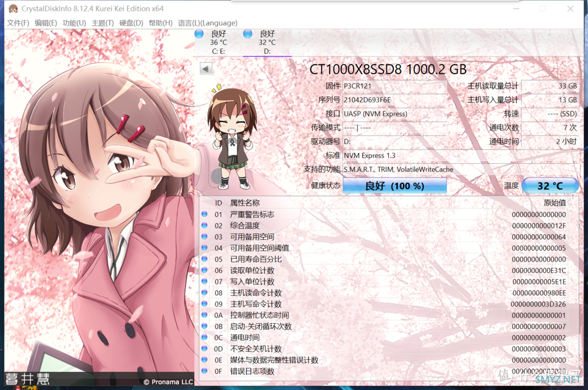Select the 控制器忙状态时间 attribute name
This screenshot has height=390, width=588.
tap(260, 315)
